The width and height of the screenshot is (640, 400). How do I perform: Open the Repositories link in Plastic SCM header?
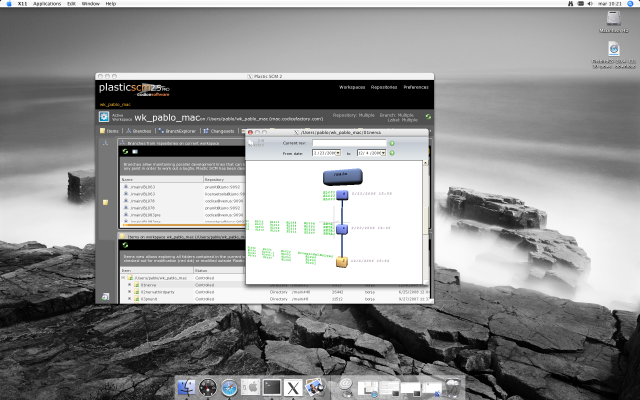384,87
